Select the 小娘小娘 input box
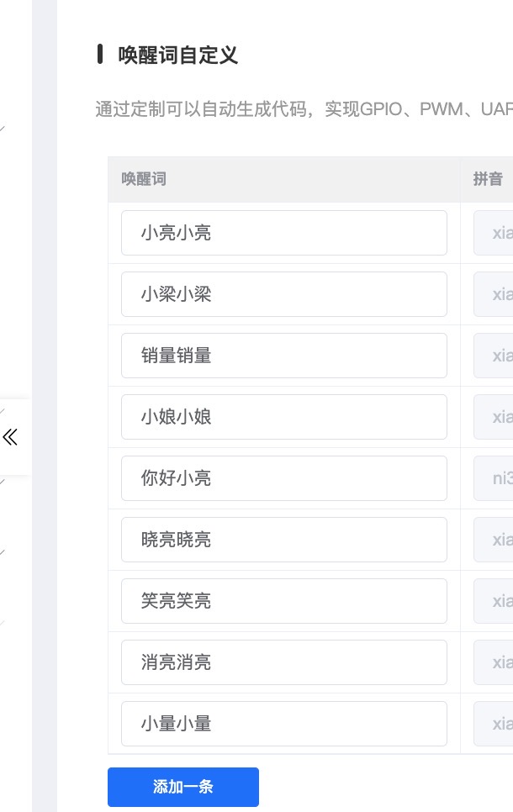 [x=283, y=417]
